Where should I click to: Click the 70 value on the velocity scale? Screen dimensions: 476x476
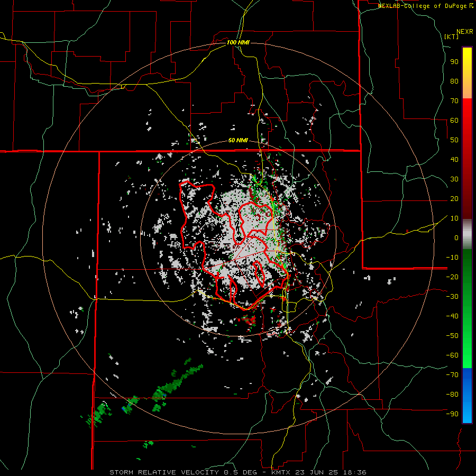point(454,101)
